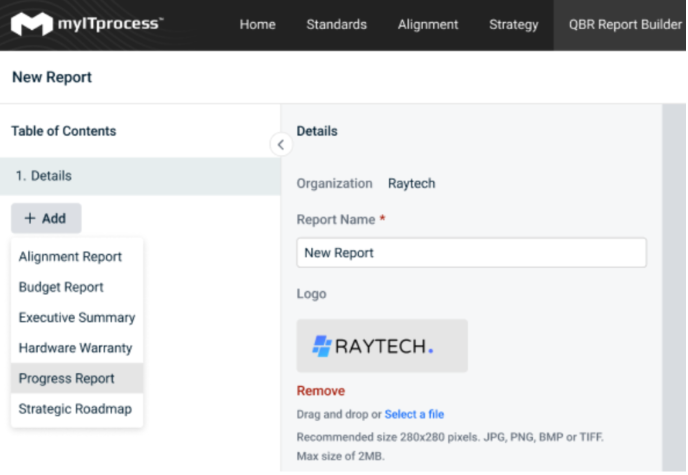Click the myITprocess logo
The width and height of the screenshot is (688, 475).
pyautogui.click(x=87, y=24)
